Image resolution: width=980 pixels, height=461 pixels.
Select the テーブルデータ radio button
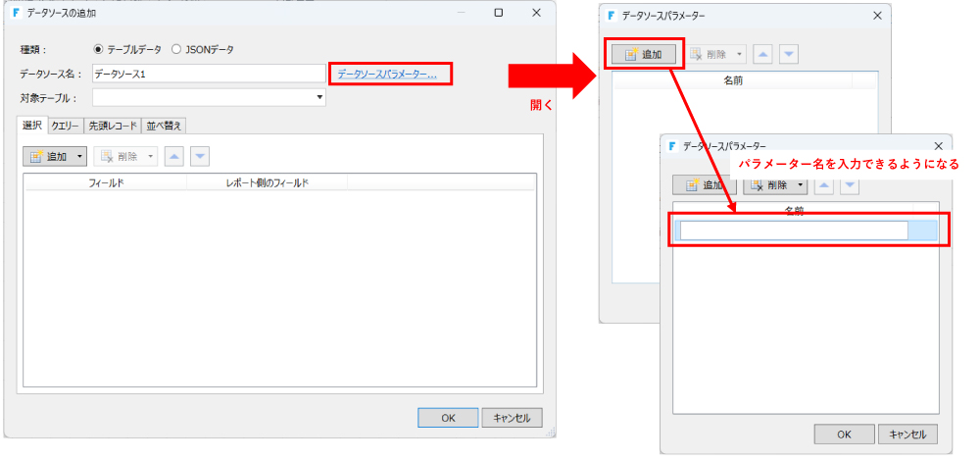pyautogui.click(x=98, y=49)
